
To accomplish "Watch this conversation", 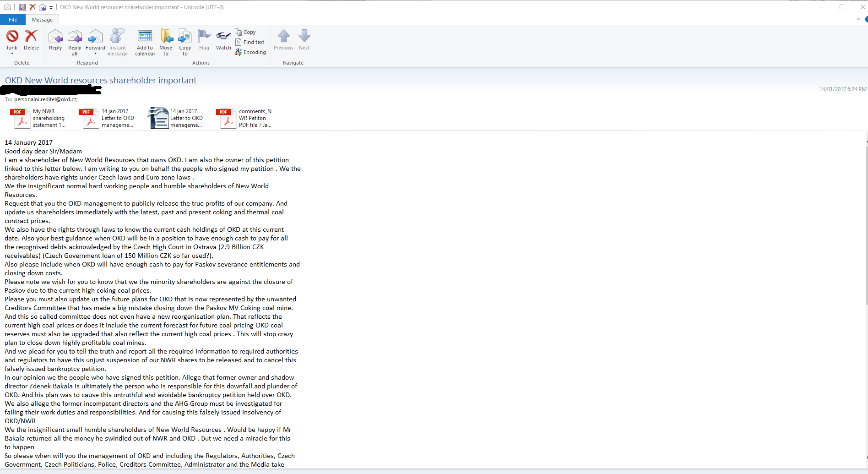I will tap(223, 39).
